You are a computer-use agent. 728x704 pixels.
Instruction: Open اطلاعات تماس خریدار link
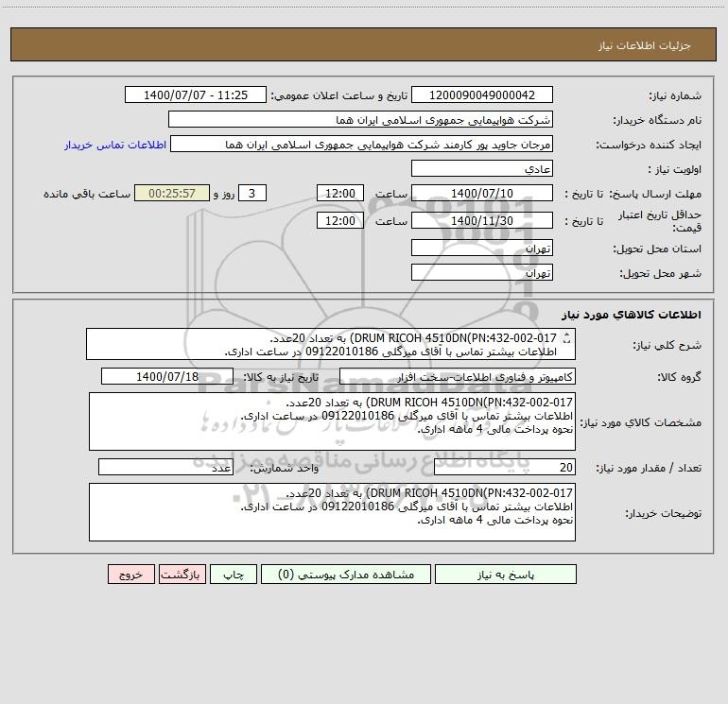tap(115, 145)
